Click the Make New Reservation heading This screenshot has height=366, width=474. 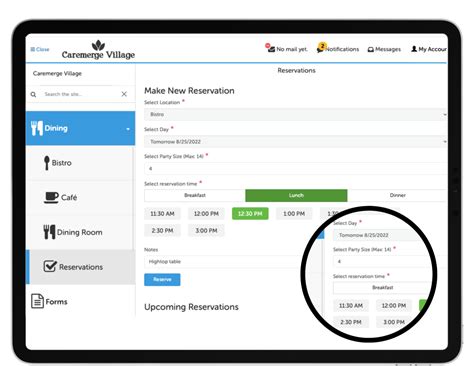(189, 91)
